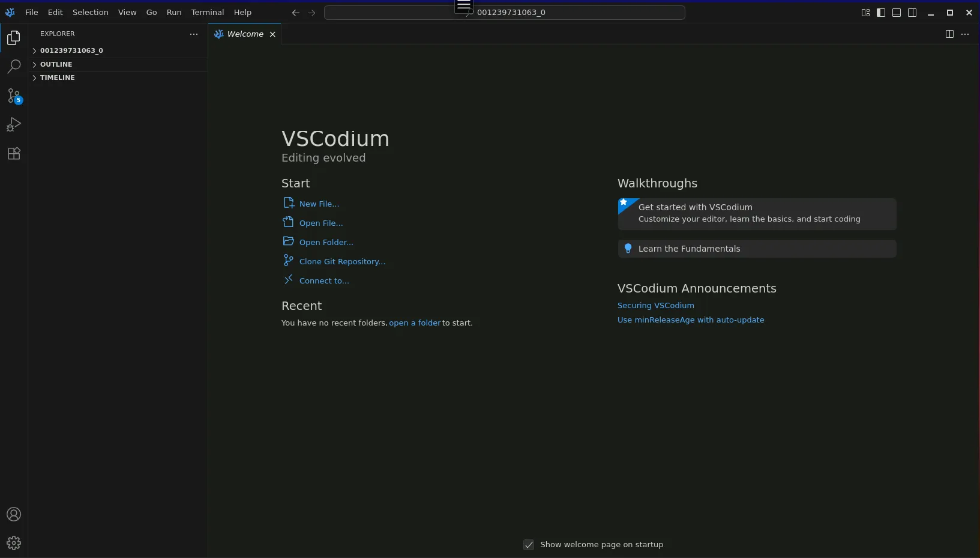Open Accounts menu icon
The height and width of the screenshot is (558, 980).
14,514
